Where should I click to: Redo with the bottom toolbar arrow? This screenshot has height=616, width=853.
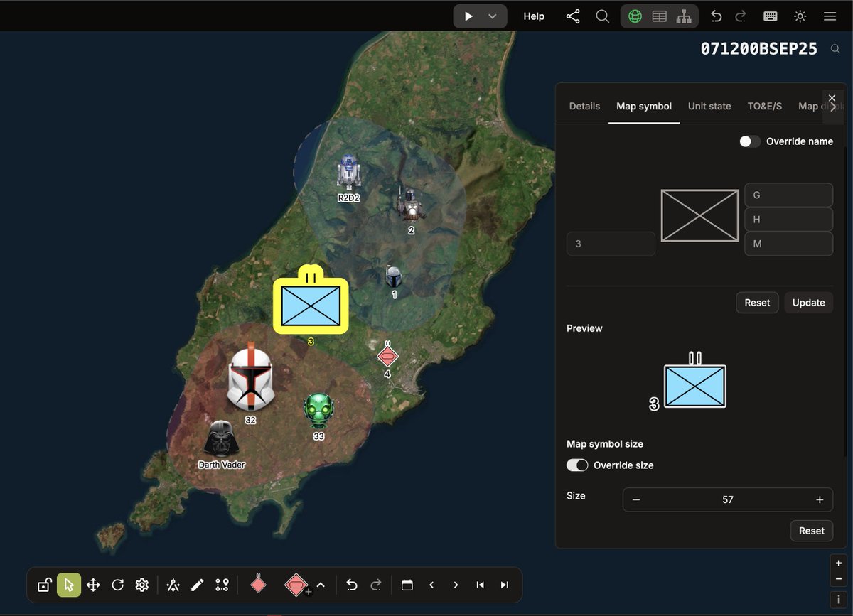(376, 585)
